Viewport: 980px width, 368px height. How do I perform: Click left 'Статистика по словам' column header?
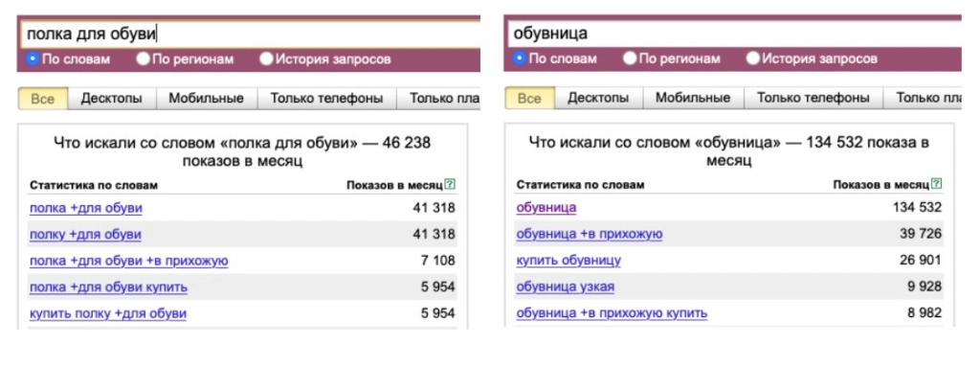pos(94,185)
